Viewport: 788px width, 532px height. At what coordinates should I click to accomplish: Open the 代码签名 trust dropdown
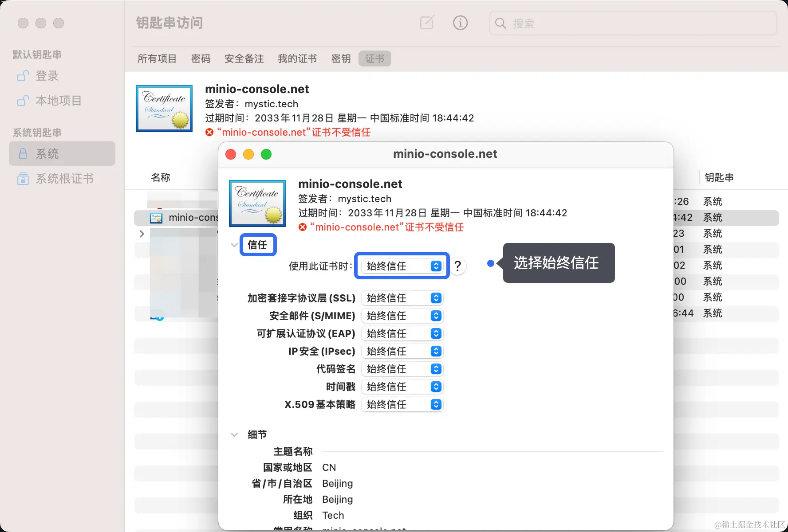(x=402, y=369)
